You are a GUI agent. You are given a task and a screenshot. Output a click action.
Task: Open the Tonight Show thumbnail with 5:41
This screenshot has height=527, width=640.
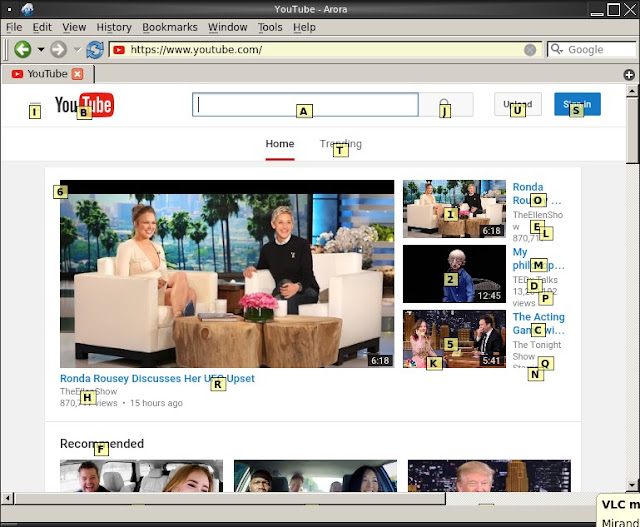pyautogui.click(x=454, y=339)
